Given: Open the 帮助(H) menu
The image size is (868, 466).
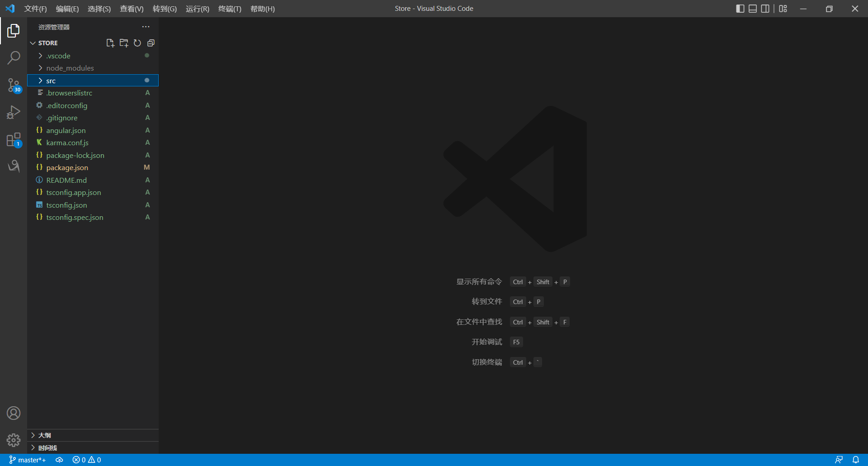Looking at the screenshot, I should 263,9.
